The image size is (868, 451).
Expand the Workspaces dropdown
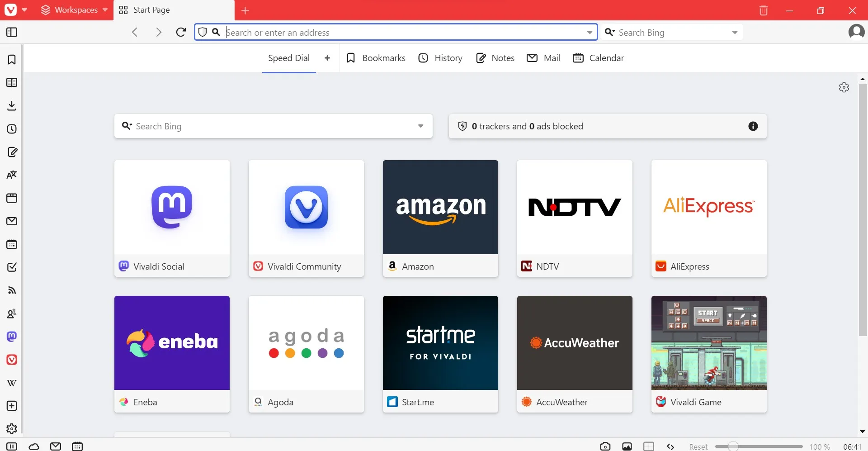coord(75,10)
